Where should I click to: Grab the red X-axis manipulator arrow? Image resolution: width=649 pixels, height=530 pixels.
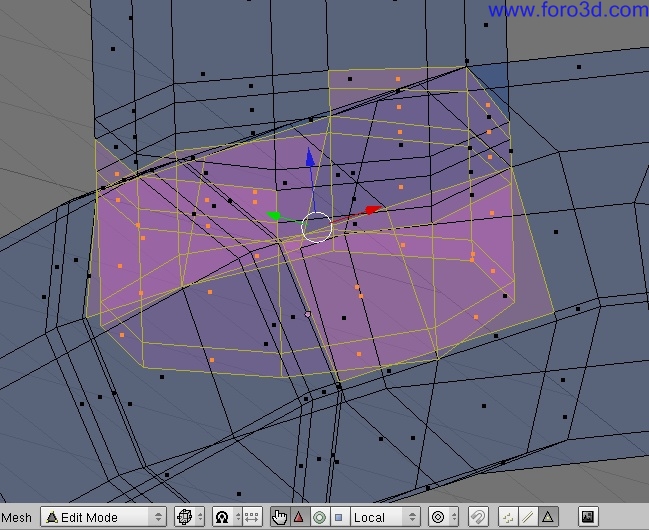373,210
